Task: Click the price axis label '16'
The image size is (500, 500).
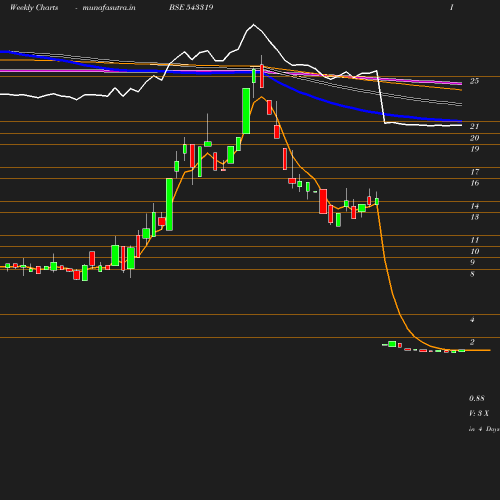Action: pyautogui.click(x=474, y=183)
